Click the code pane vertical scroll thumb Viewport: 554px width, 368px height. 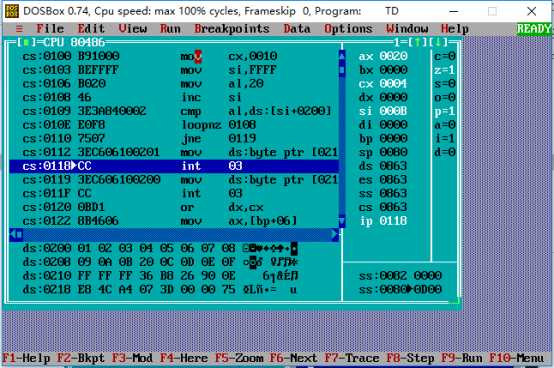[x=342, y=70]
